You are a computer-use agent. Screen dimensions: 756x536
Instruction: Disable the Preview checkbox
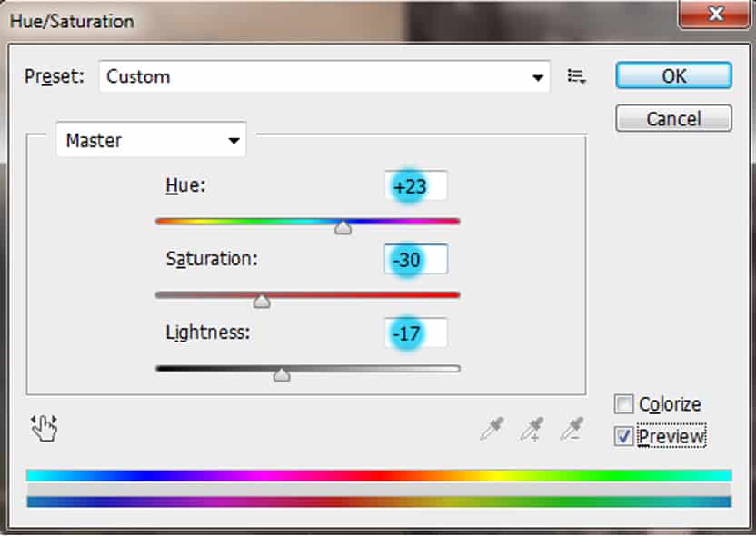tap(624, 436)
